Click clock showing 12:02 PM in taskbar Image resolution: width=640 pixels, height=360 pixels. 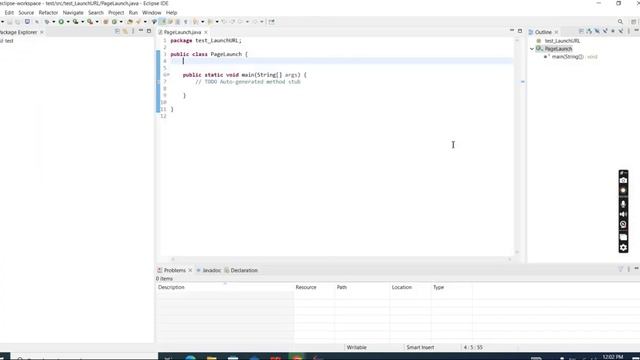point(612,357)
